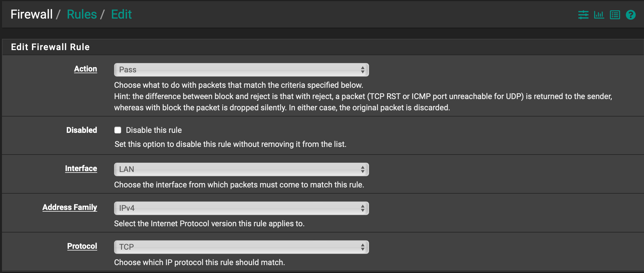644x273 pixels.
Task: Open the related log entries icon
Action: pos(615,15)
